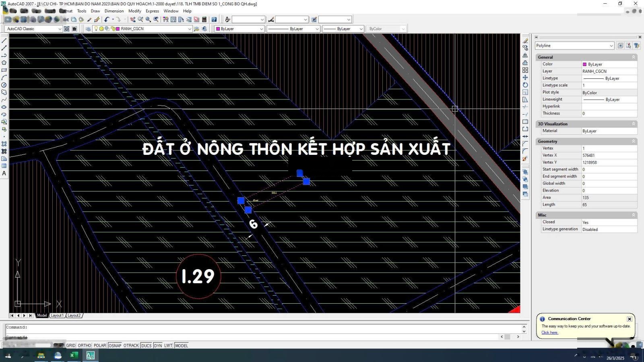
Task: Pick the Polygon tool in Draw toolbar
Action: tap(4, 63)
